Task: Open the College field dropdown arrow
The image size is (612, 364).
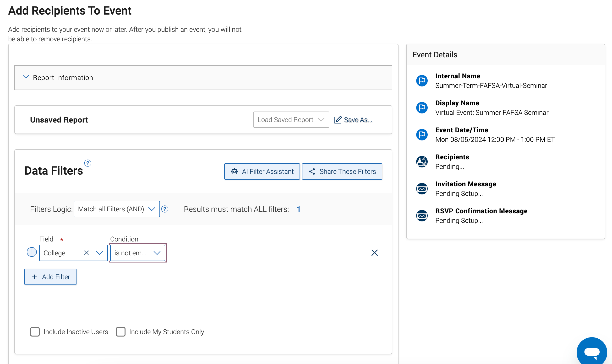Action: pos(99,253)
